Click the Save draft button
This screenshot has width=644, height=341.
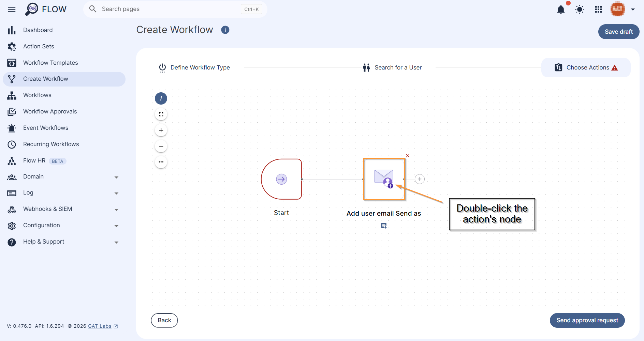click(619, 32)
